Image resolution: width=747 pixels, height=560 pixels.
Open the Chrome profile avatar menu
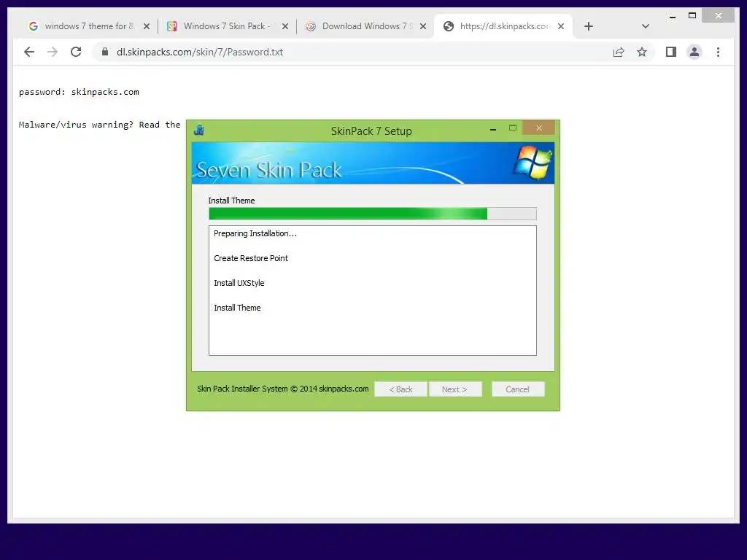(x=694, y=52)
